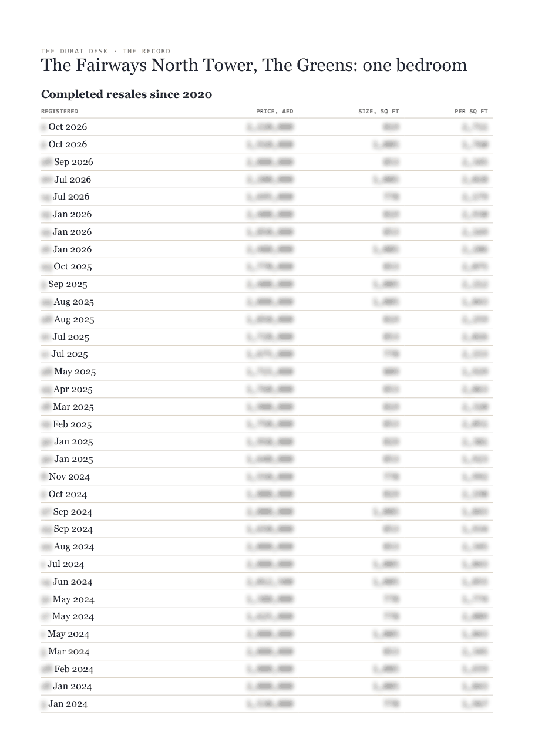Image resolution: width=535 pixels, height=756 pixels.
Task: Click the REGISTERED column header
Action: coord(59,111)
